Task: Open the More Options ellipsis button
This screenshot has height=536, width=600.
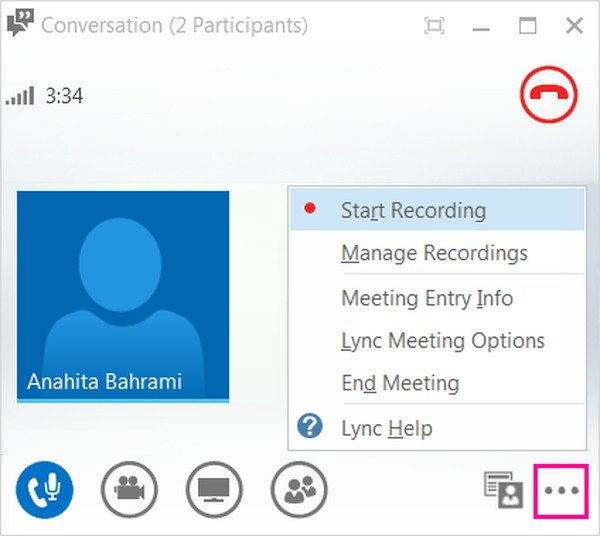Action: [561, 491]
